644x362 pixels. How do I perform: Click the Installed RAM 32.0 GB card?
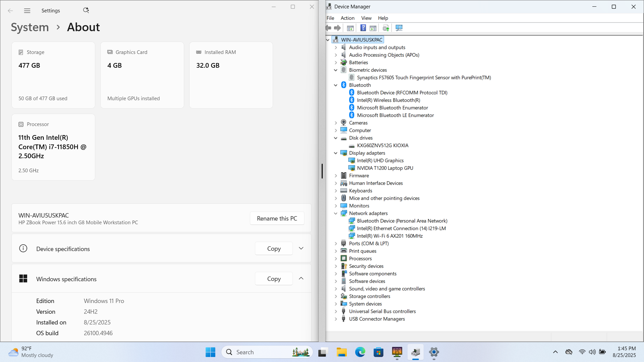231,75
